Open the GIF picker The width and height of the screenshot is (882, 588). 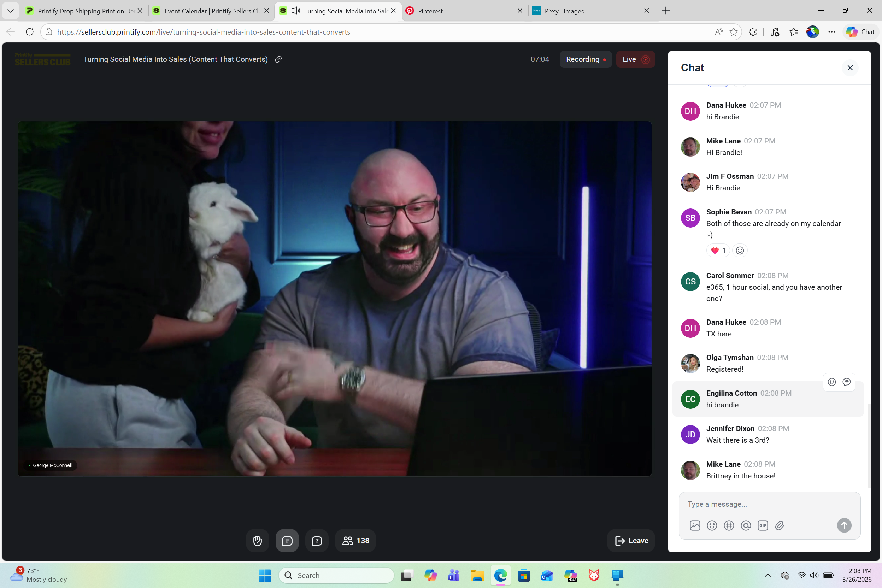click(x=763, y=525)
